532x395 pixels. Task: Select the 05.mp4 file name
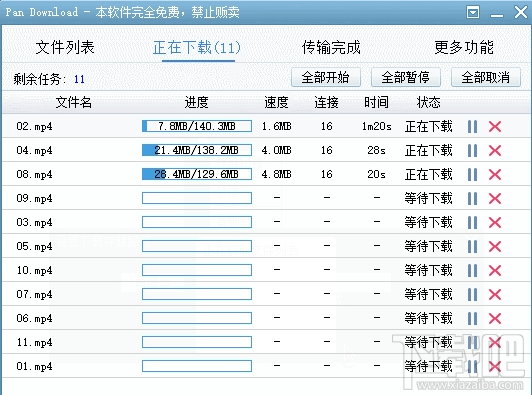click(x=34, y=246)
